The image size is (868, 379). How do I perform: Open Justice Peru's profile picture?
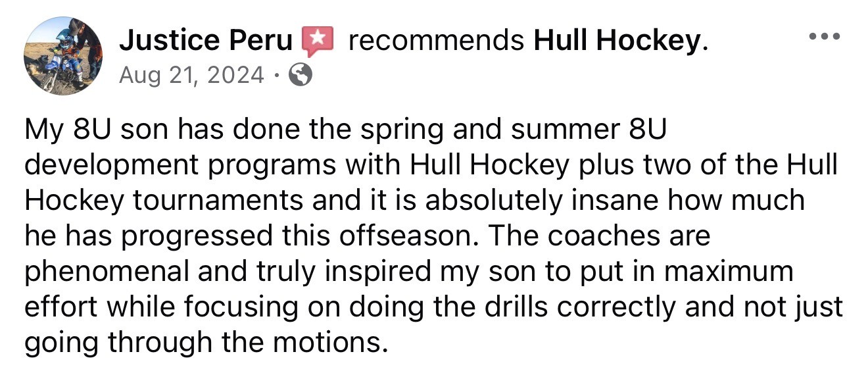point(63,56)
